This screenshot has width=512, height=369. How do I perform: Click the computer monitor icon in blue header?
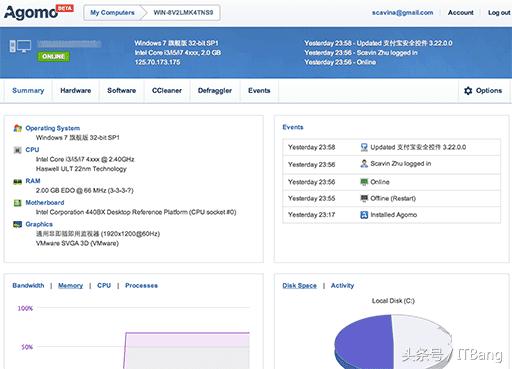click(x=20, y=46)
